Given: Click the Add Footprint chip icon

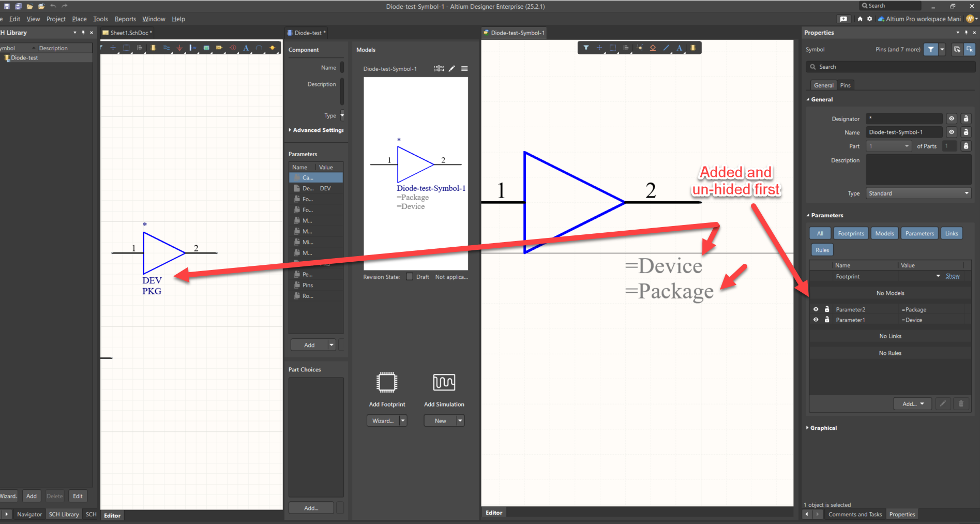Looking at the screenshot, I should (387, 382).
